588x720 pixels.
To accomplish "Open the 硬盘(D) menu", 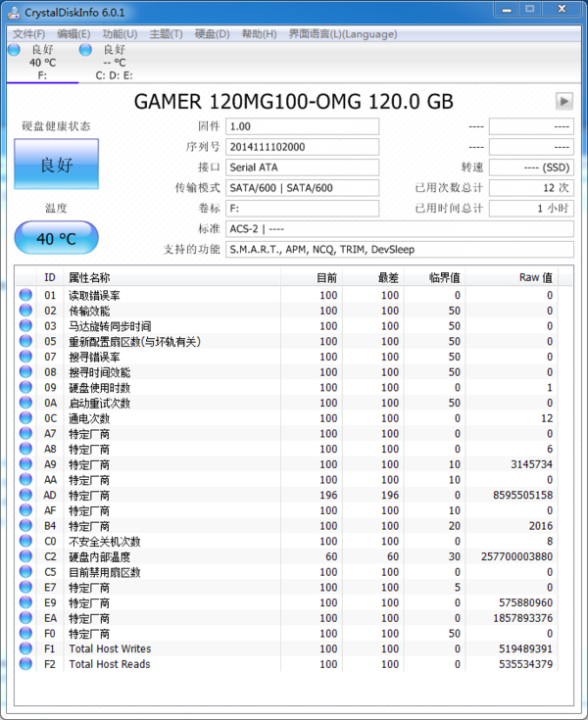I will pyautogui.click(x=212, y=34).
